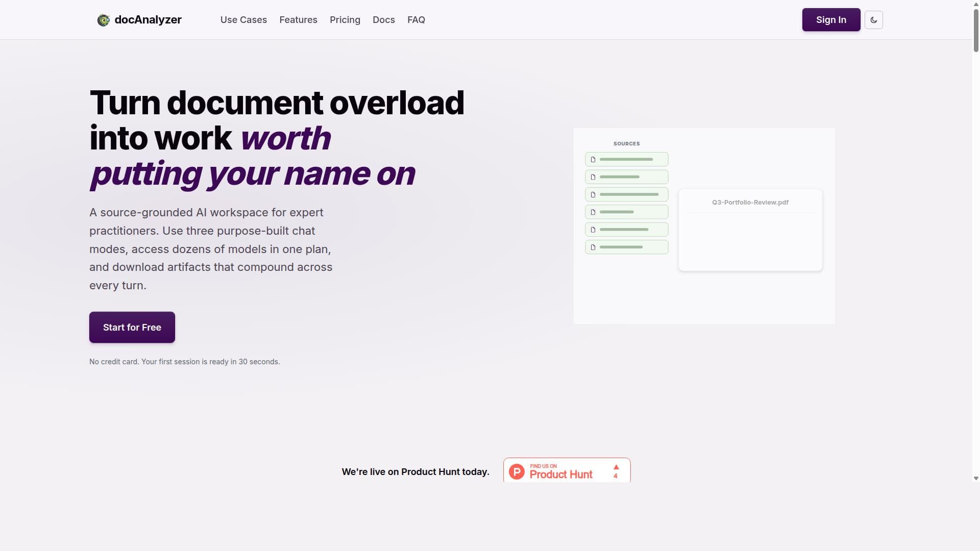Click the last source file icon
The width and height of the screenshot is (980, 551).
[593, 247]
